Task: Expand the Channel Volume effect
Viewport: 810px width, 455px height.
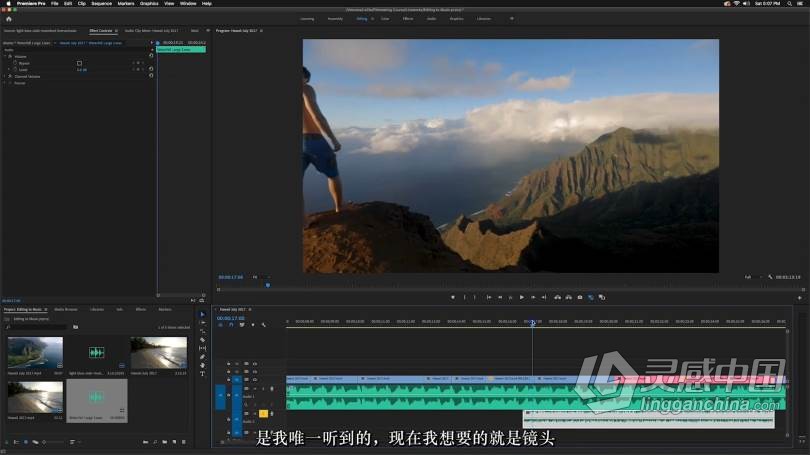Action: point(4,76)
